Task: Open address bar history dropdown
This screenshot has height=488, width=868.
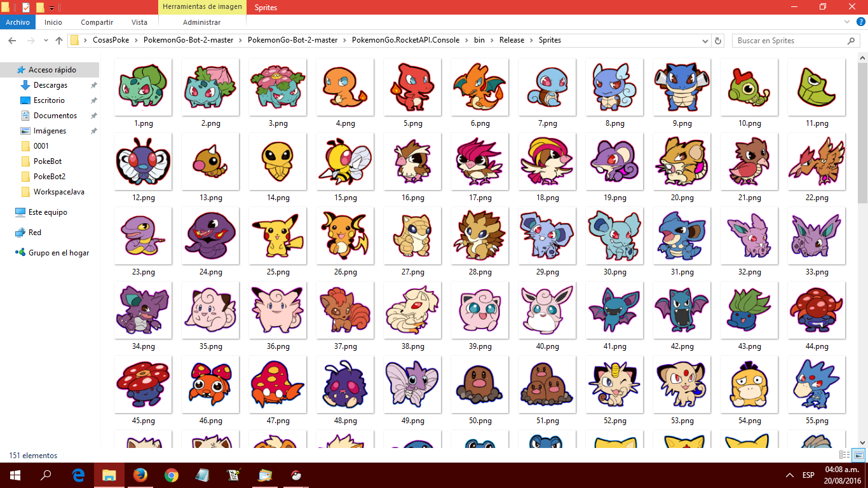Action: pyautogui.click(x=706, y=41)
